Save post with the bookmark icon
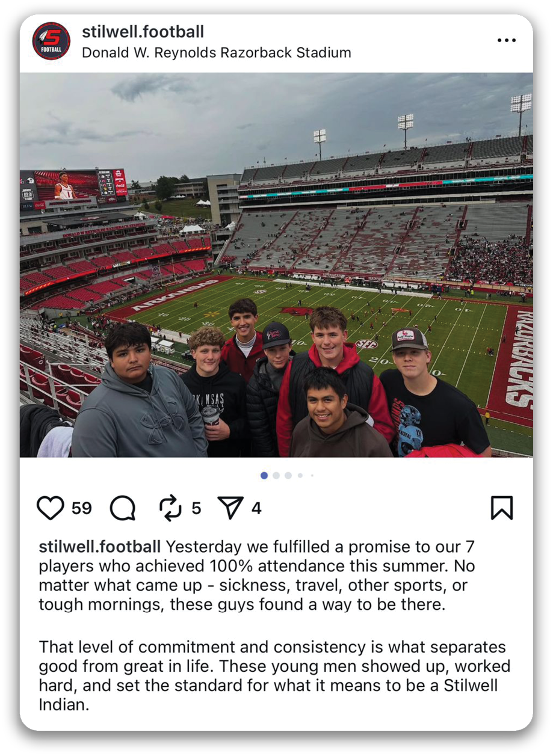Image resolution: width=553 pixels, height=756 pixels. click(502, 508)
